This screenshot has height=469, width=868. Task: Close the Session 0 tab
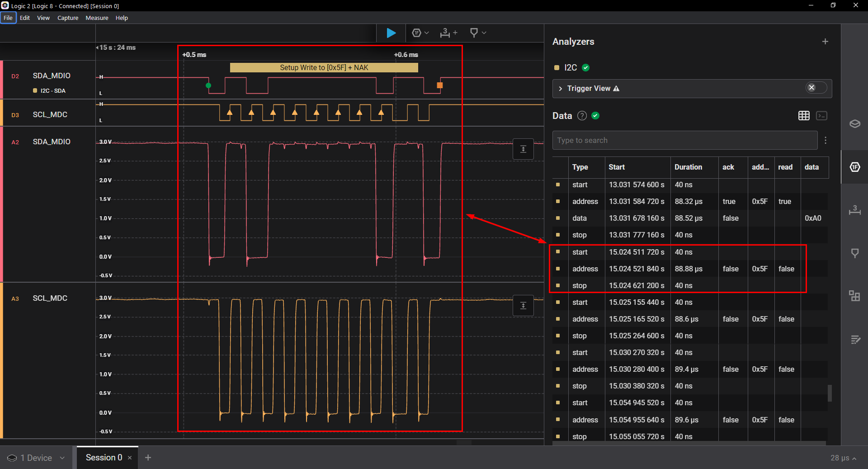pyautogui.click(x=130, y=458)
